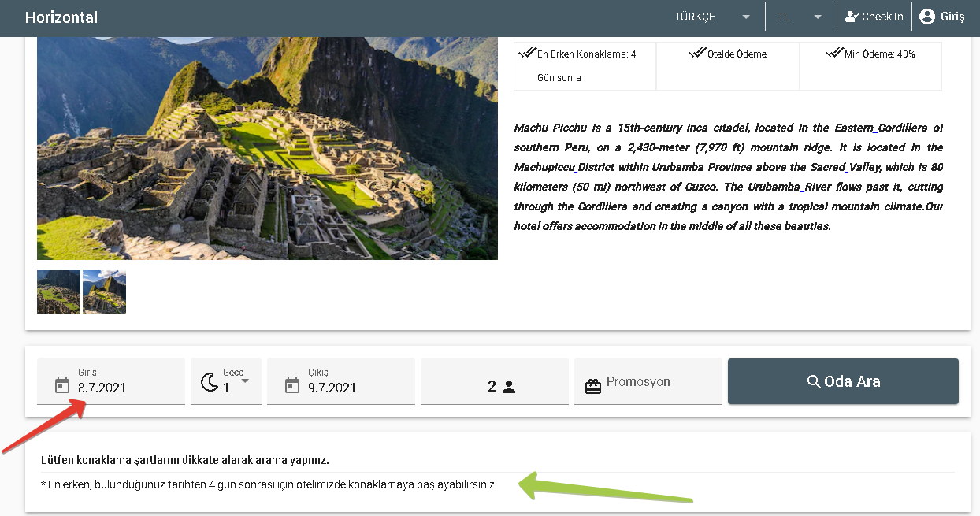Click the calendar icon beside Giriş date
The height and width of the screenshot is (516, 980).
[x=62, y=385]
